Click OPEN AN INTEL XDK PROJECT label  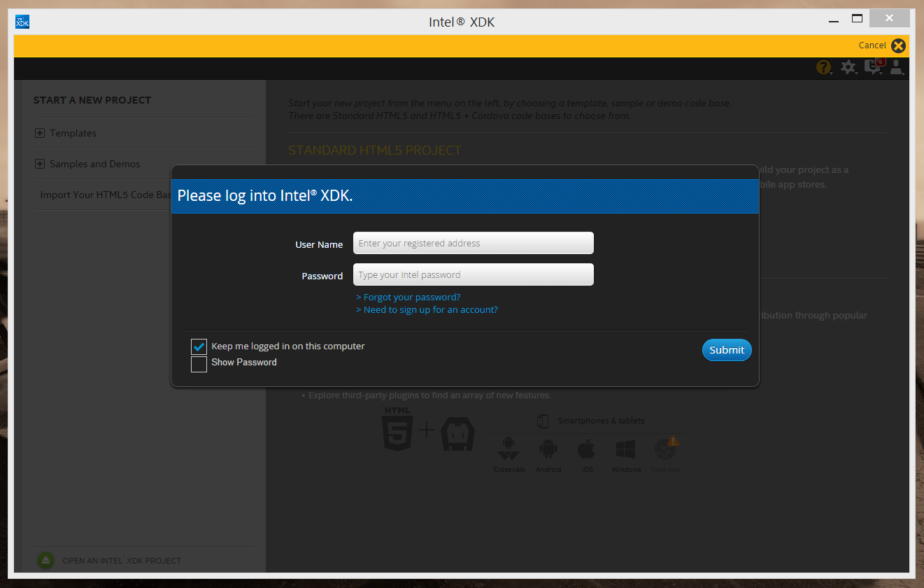tap(122, 561)
